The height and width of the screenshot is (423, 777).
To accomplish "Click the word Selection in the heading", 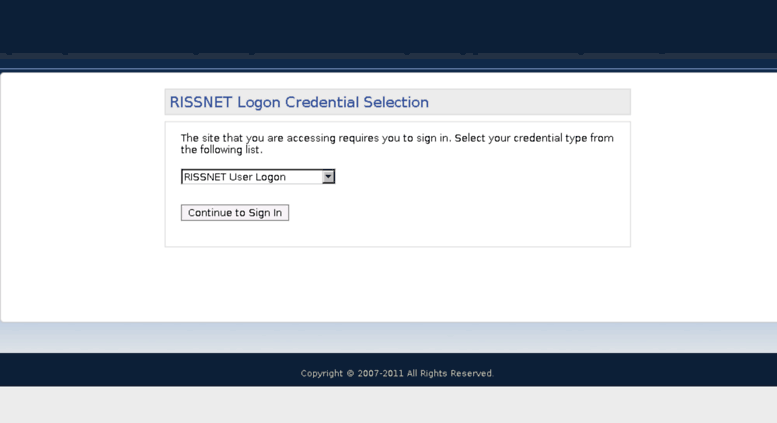I will [x=396, y=102].
